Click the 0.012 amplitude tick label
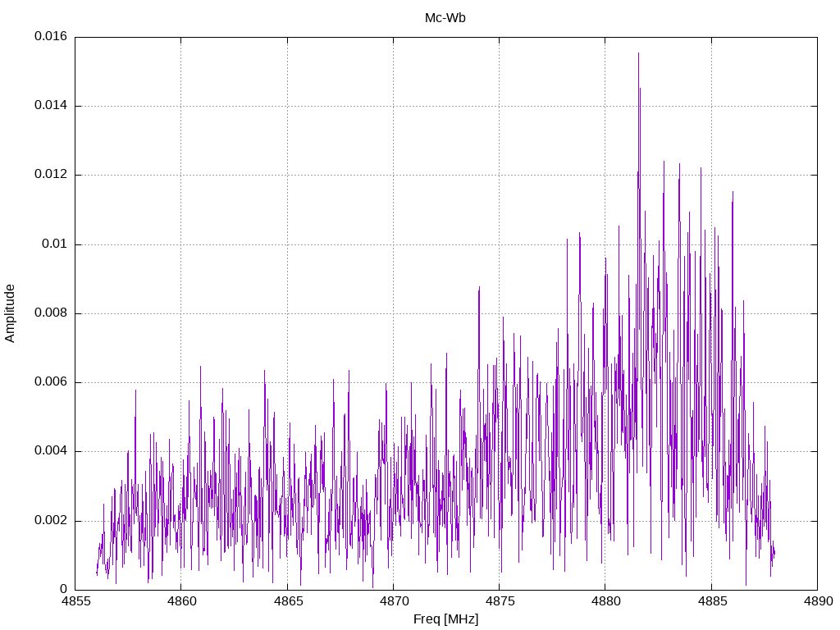840x630 pixels. (50, 175)
